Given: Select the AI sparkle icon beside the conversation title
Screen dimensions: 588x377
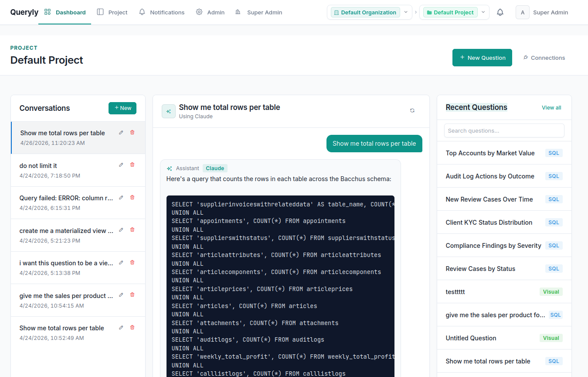Looking at the screenshot, I should [169, 111].
